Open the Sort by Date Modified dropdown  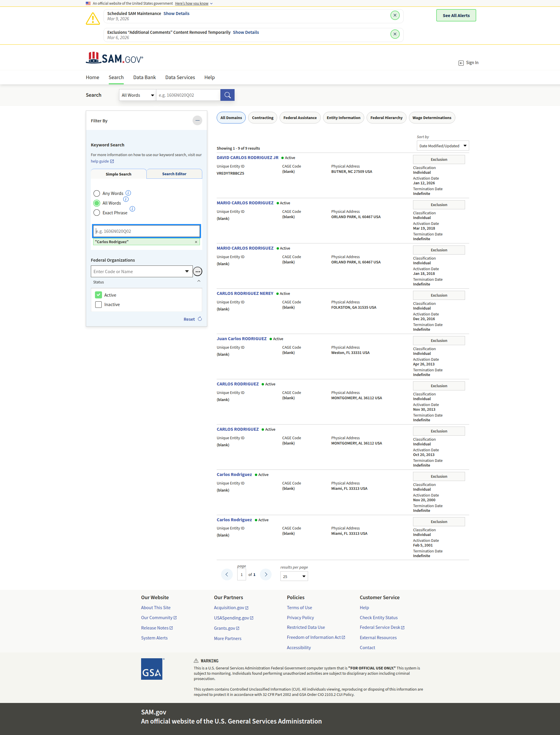click(442, 146)
